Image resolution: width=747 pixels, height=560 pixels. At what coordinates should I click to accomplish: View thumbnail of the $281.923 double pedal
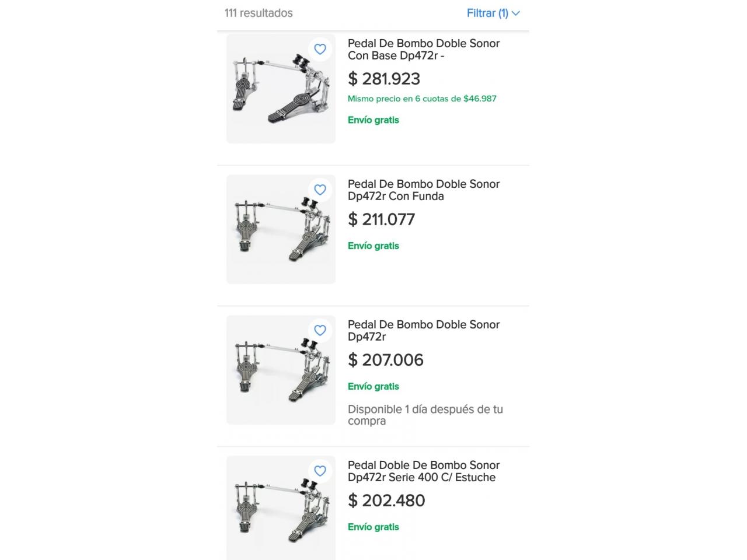[281, 89]
